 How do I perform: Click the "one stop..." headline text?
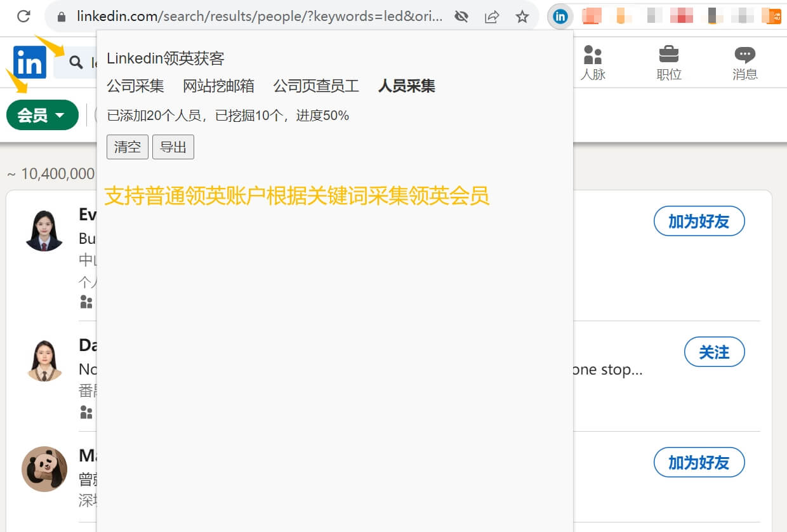coord(607,369)
